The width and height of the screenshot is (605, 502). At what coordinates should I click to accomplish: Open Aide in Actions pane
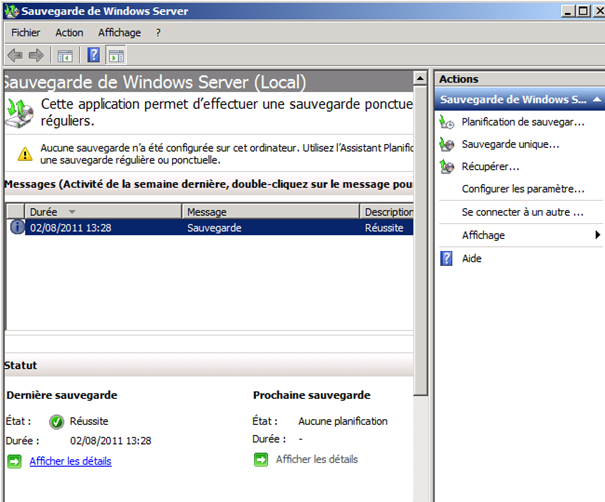(471, 259)
